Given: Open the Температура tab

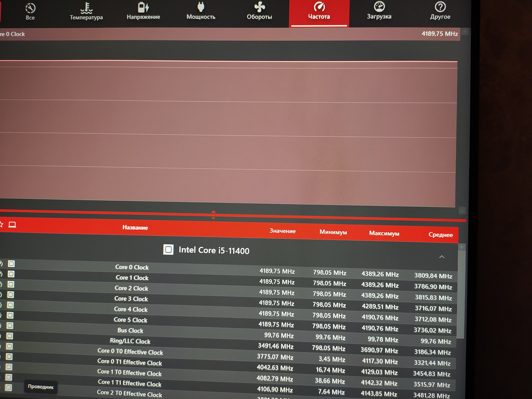Looking at the screenshot, I should (x=86, y=12).
